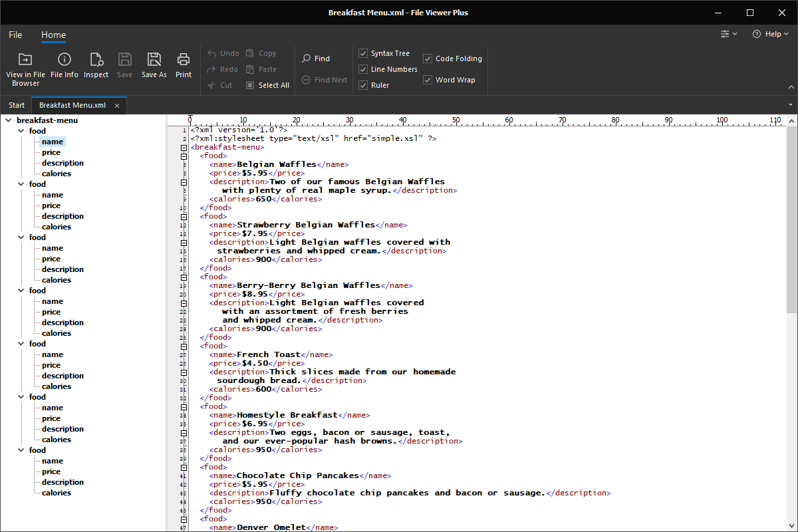Image resolution: width=798 pixels, height=532 pixels.
Task: Open the File menu
Action: tap(15, 34)
